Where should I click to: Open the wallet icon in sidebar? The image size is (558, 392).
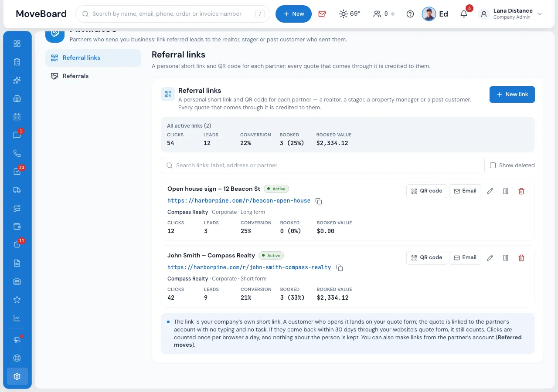point(17,226)
